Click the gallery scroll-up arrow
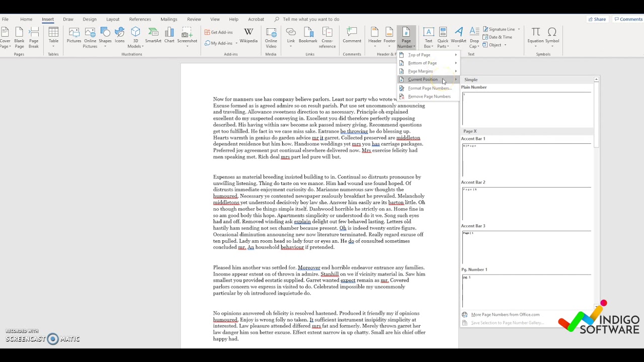The width and height of the screenshot is (644, 362). tap(596, 79)
